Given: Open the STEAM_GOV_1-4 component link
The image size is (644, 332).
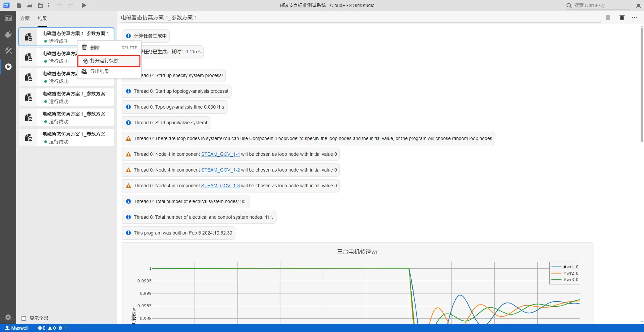Looking at the screenshot, I should pos(220,154).
